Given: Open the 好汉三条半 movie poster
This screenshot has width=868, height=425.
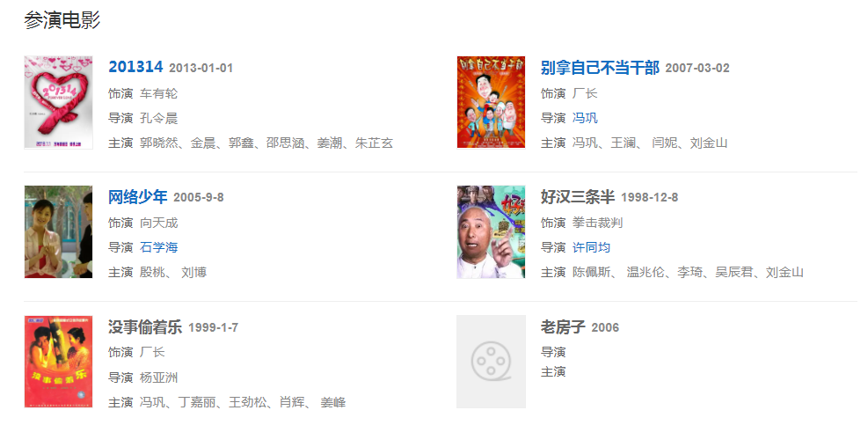Looking at the screenshot, I should [491, 231].
